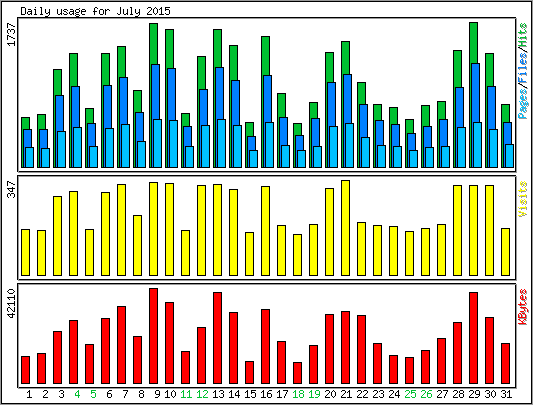Click the red KBytes bar for day 2
The height and width of the screenshot is (405, 533).
click(41, 369)
